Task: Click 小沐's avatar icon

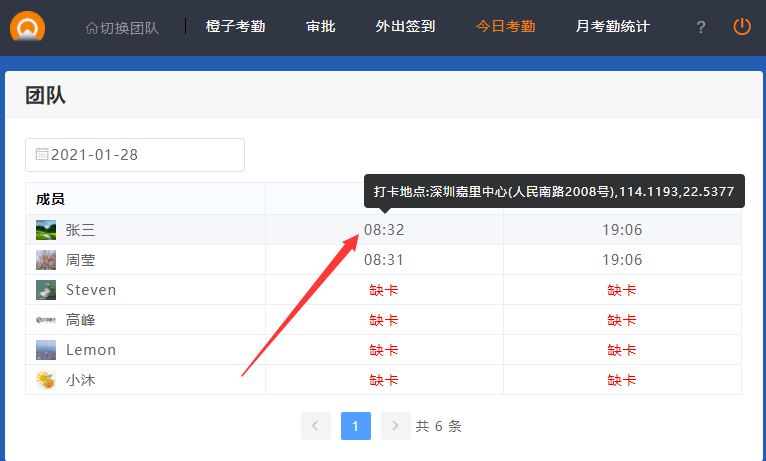Action: [x=46, y=380]
